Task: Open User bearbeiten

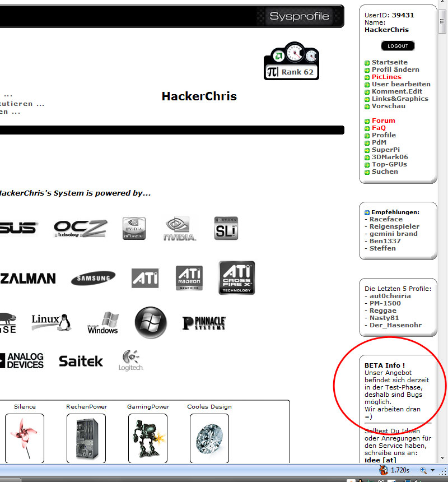Action: click(401, 84)
